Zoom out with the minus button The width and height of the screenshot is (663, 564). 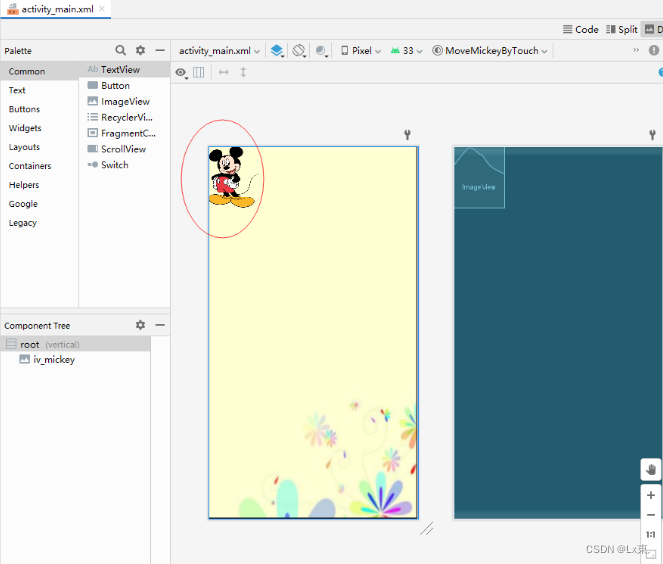tap(651, 515)
